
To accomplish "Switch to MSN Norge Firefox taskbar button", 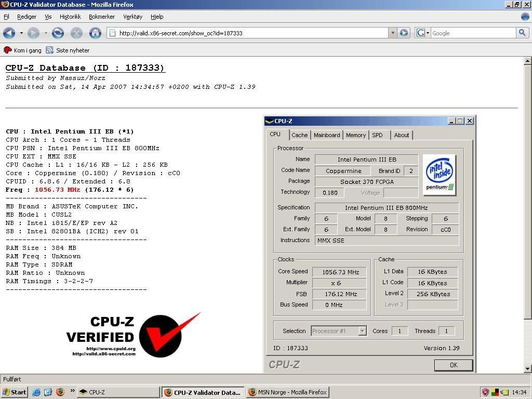I will (x=288, y=392).
